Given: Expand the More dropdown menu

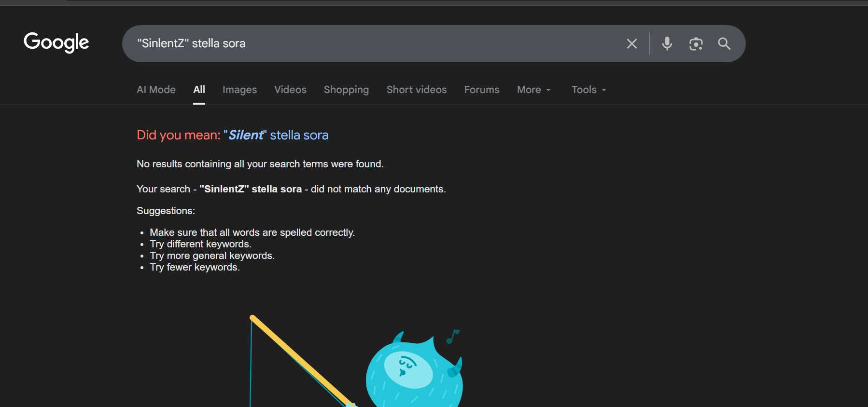Looking at the screenshot, I should tap(534, 90).
